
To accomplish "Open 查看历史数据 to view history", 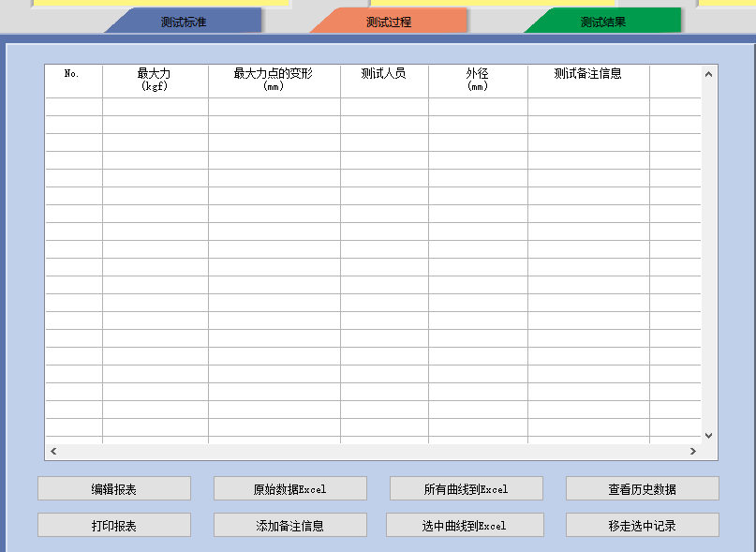I will pyautogui.click(x=642, y=488).
